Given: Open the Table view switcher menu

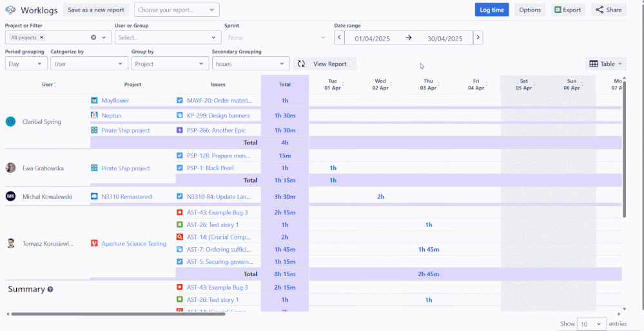Looking at the screenshot, I should pyautogui.click(x=606, y=64).
